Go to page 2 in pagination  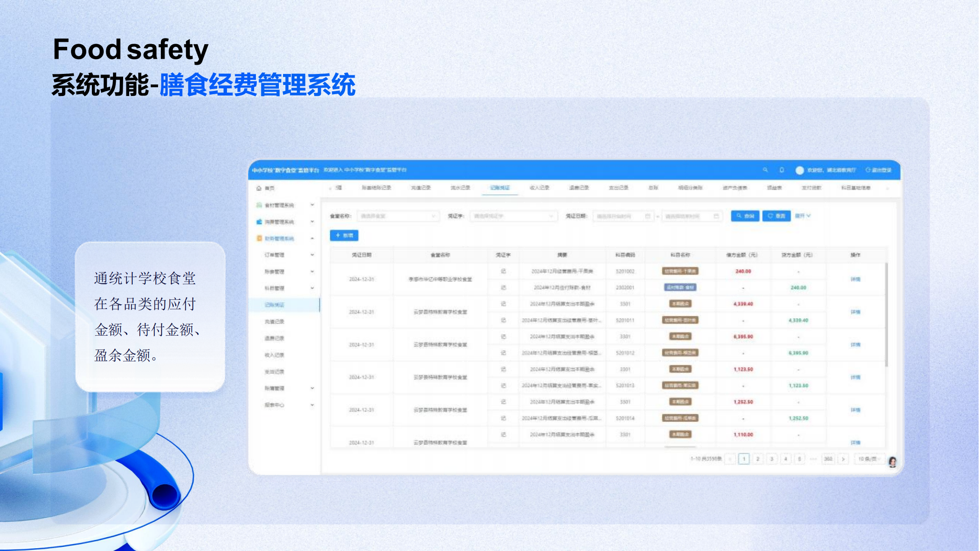point(758,459)
